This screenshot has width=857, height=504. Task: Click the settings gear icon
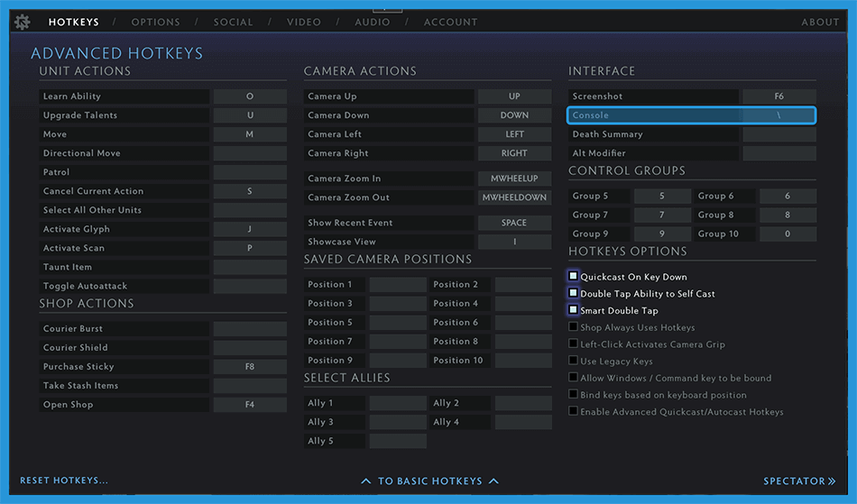point(23,23)
